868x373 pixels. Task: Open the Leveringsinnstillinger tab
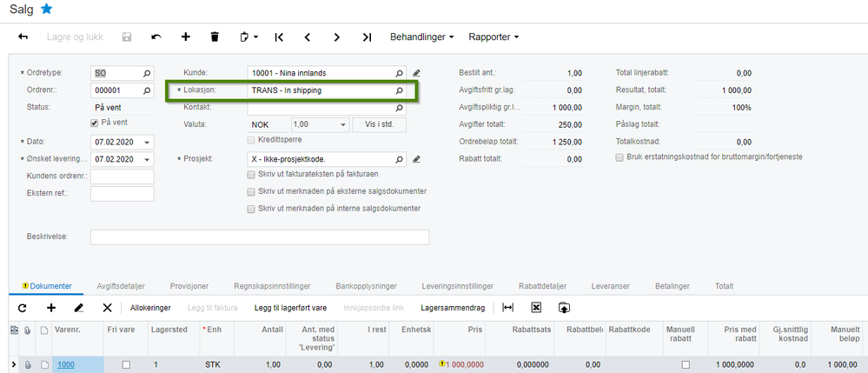[x=456, y=286]
